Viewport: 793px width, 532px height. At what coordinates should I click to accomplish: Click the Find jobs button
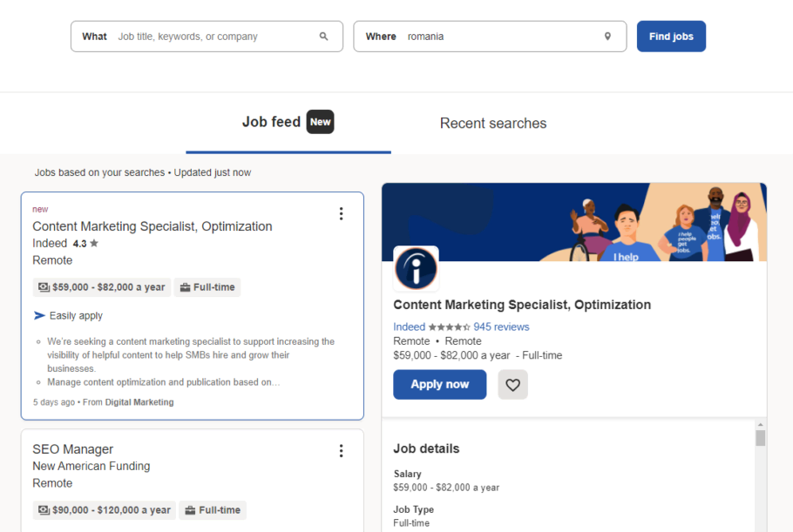click(671, 37)
